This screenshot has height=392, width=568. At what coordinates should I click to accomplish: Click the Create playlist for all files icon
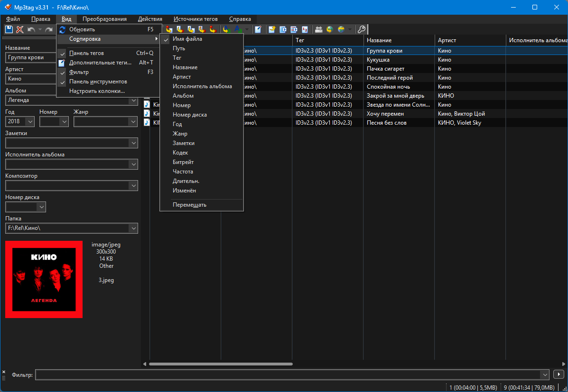click(x=283, y=30)
